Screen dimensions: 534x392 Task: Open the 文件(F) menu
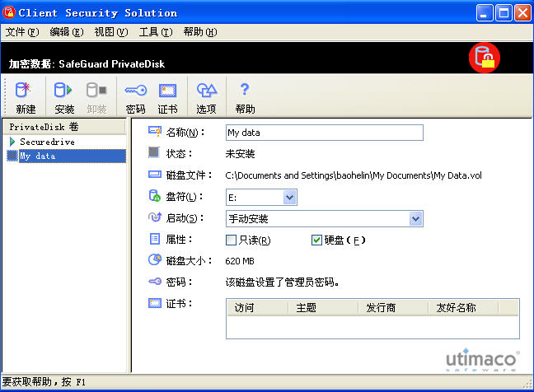[22, 32]
